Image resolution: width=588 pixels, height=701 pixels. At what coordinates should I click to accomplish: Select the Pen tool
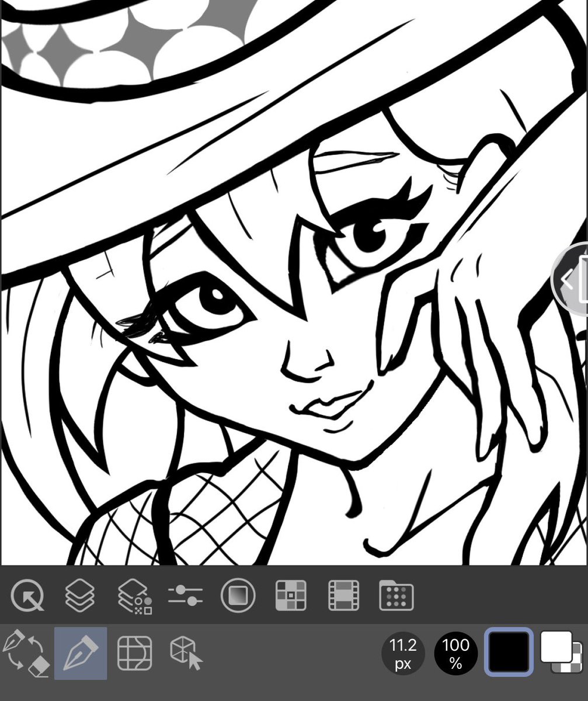click(x=81, y=653)
